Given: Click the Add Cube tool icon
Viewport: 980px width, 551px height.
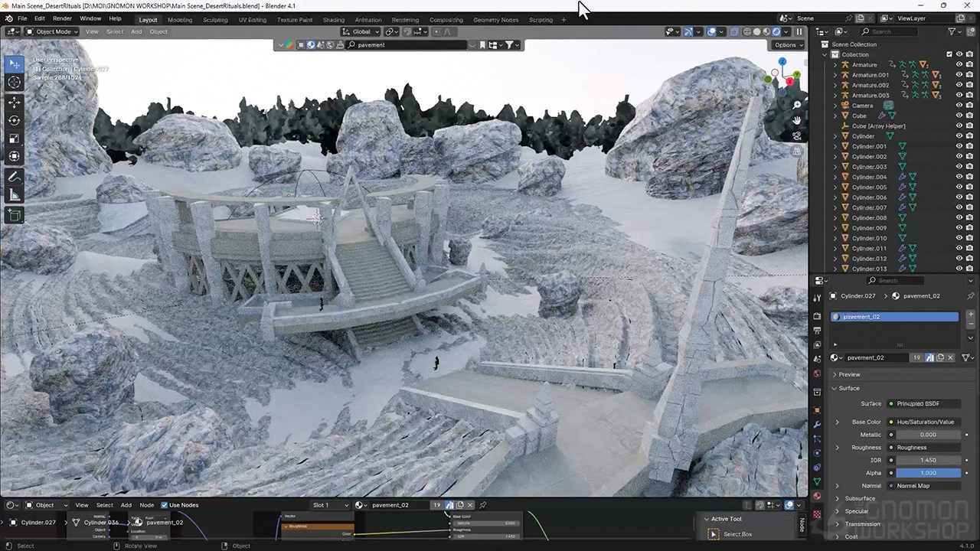Looking at the screenshot, I should [x=15, y=216].
